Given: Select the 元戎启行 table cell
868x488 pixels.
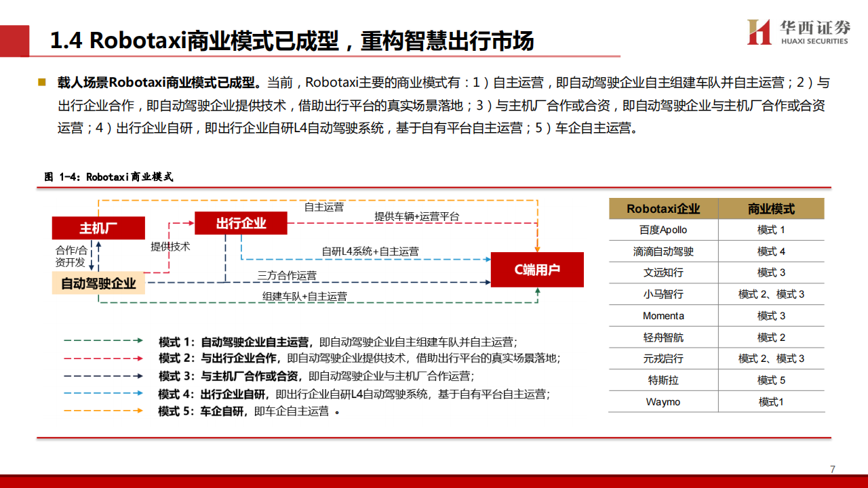Looking at the screenshot, I should 663,359.
